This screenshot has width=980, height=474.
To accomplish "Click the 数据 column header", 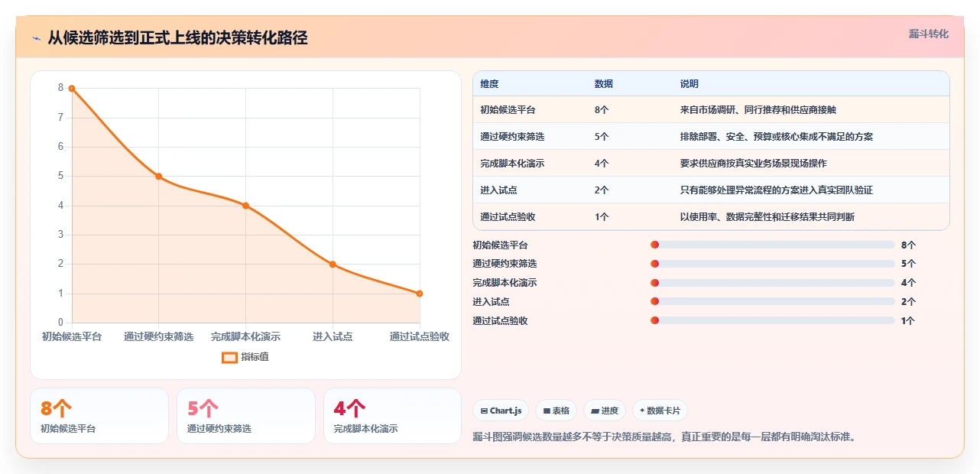I will tap(603, 84).
